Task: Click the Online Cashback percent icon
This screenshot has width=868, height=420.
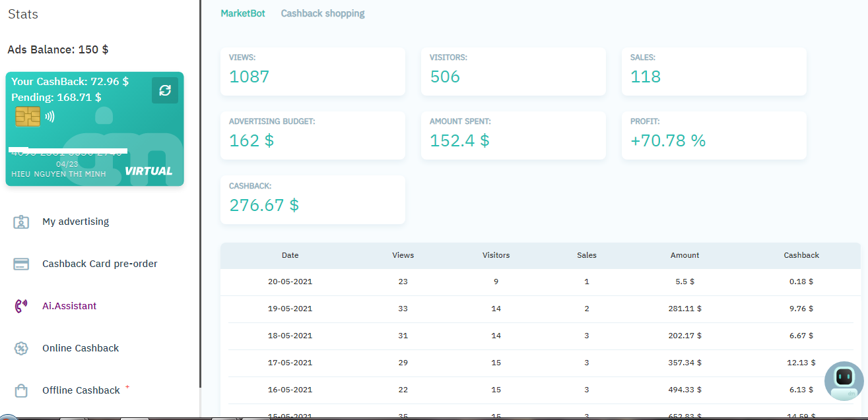Action: pyautogui.click(x=21, y=348)
